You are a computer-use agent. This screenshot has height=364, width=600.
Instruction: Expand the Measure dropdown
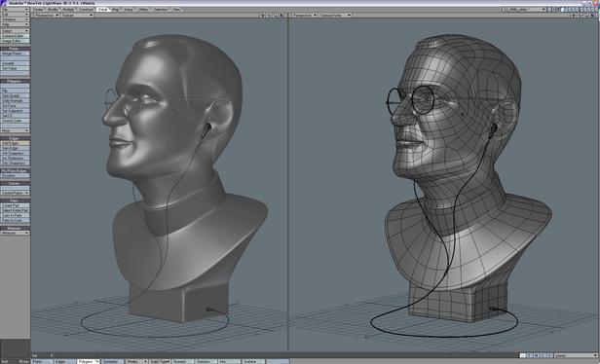point(15,233)
